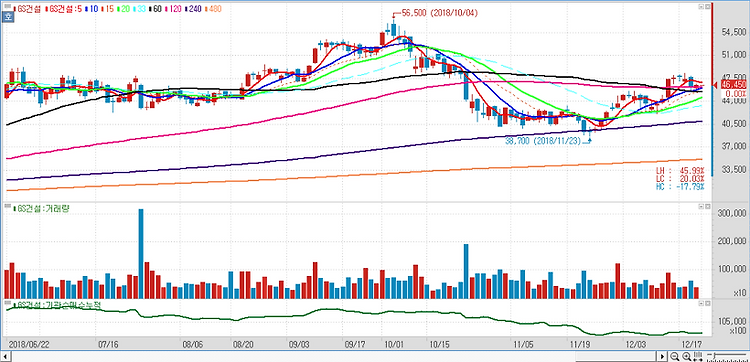Click the GS건설 price series legend
This screenshot has width=750, height=362.
(x=27, y=9)
